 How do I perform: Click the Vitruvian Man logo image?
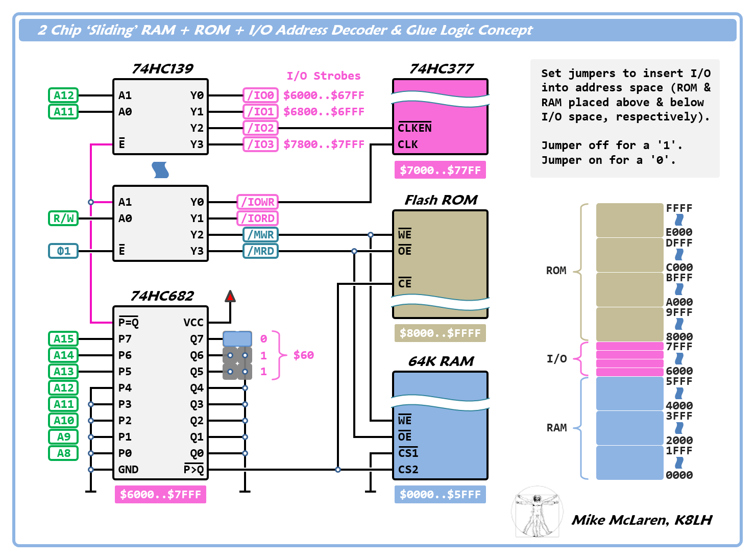(x=537, y=512)
